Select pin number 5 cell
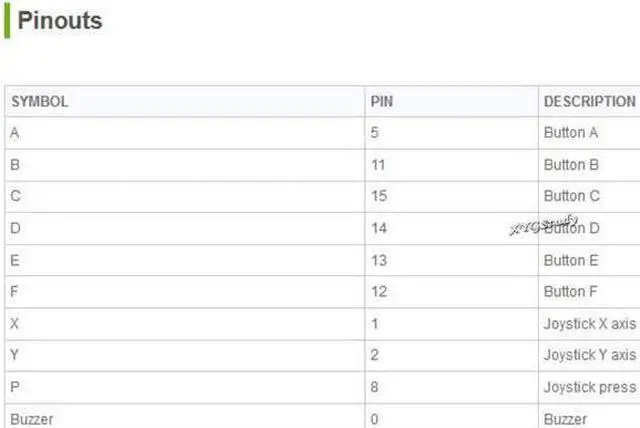 point(452,133)
